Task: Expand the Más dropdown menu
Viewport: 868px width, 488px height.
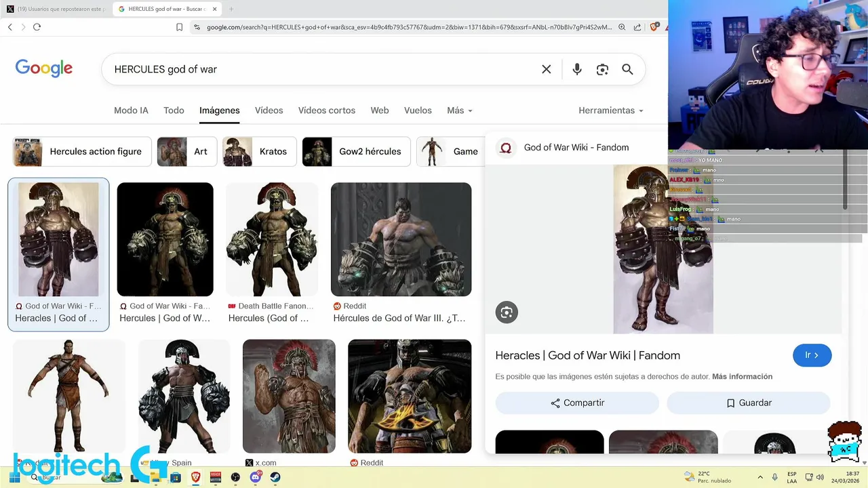Action: 460,110
